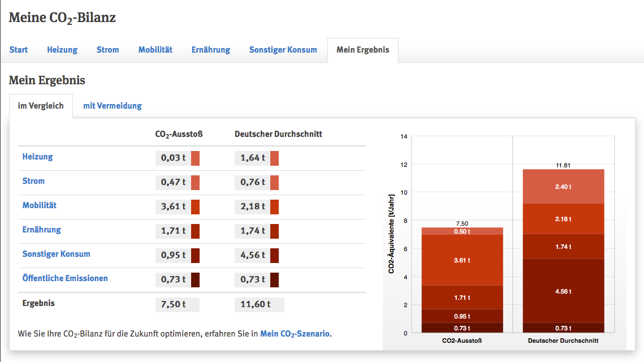Switch to the Heizung tab
Screen dimensions: 644x362
[62, 50]
